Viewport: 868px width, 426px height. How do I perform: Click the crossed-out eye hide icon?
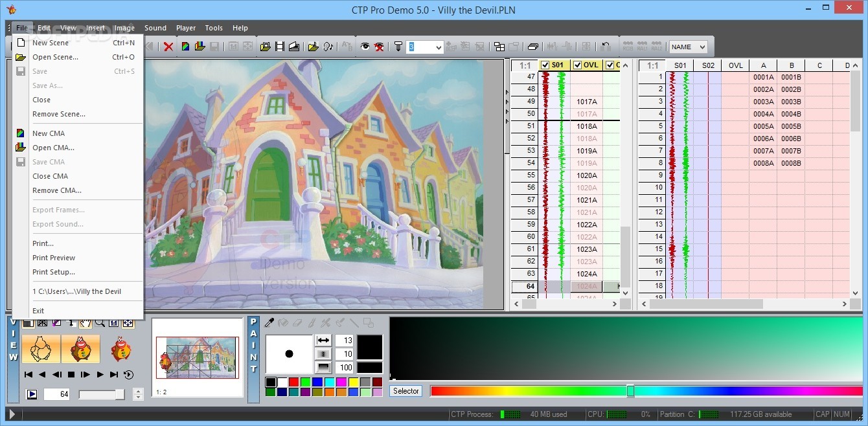[379, 47]
